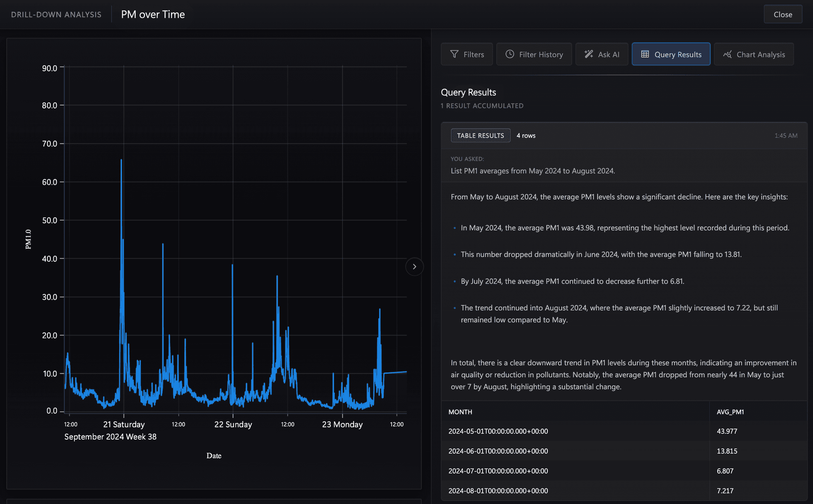Click the 23 Monday axis label
Screen dimensions: 813x504
click(x=342, y=424)
